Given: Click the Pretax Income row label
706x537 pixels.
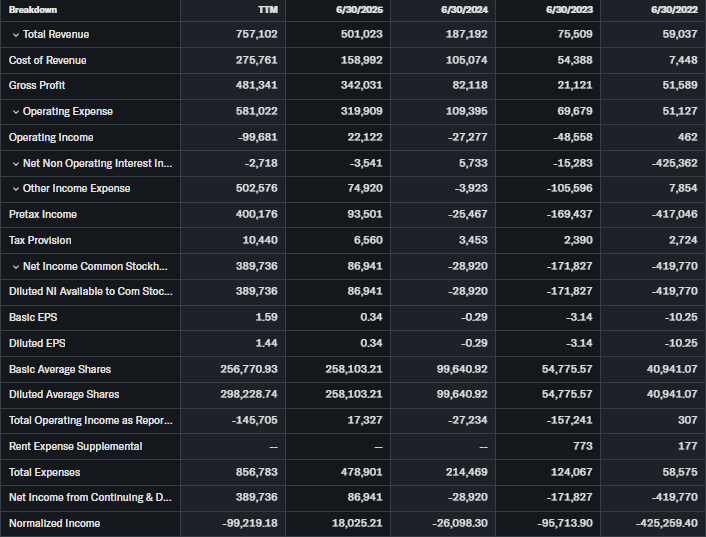Looking at the screenshot, I should click(43, 214).
